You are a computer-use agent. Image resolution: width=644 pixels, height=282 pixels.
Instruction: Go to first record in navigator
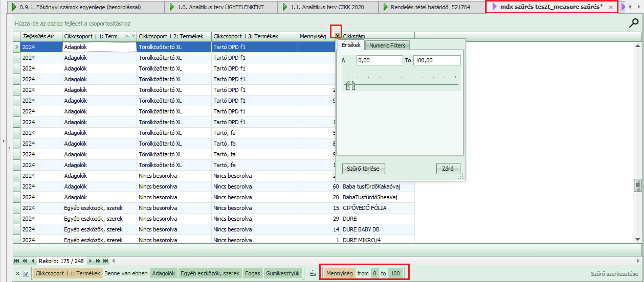coord(17,261)
